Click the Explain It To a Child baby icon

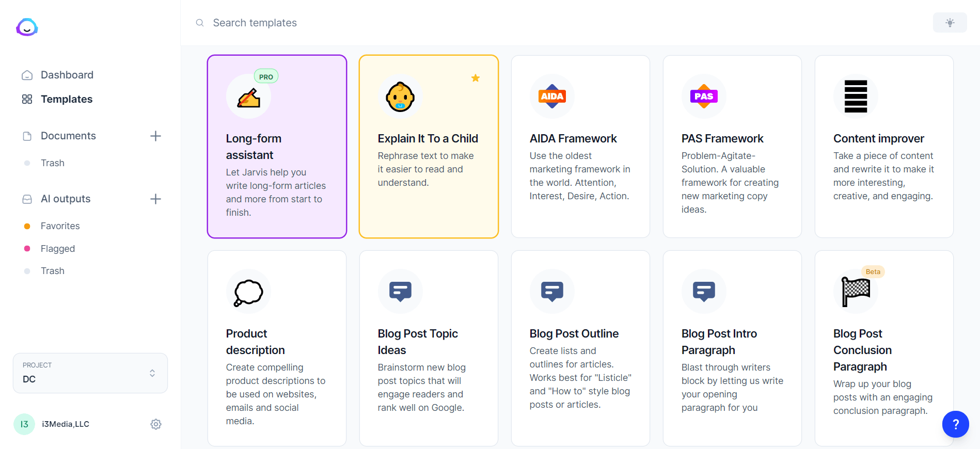400,97
